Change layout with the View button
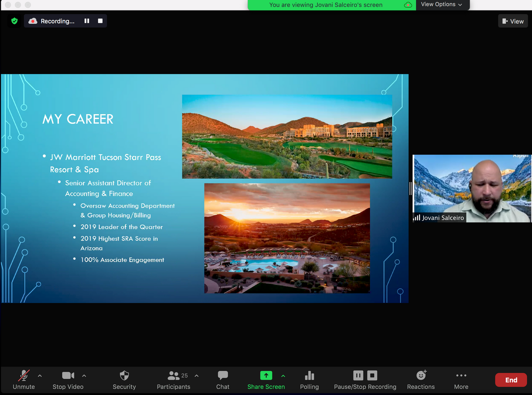Image resolution: width=532 pixels, height=395 pixels. [x=513, y=21]
